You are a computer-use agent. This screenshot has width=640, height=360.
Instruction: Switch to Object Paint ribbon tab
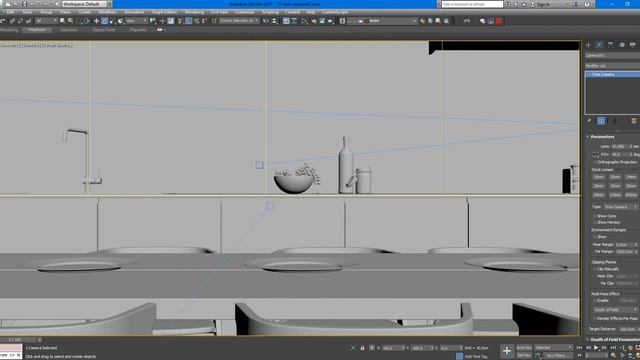[x=104, y=30]
